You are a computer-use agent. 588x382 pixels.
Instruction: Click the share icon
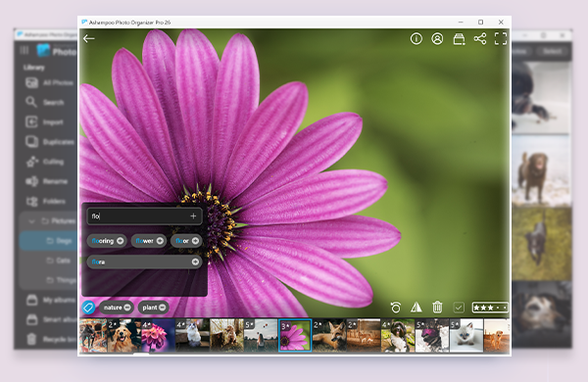480,38
